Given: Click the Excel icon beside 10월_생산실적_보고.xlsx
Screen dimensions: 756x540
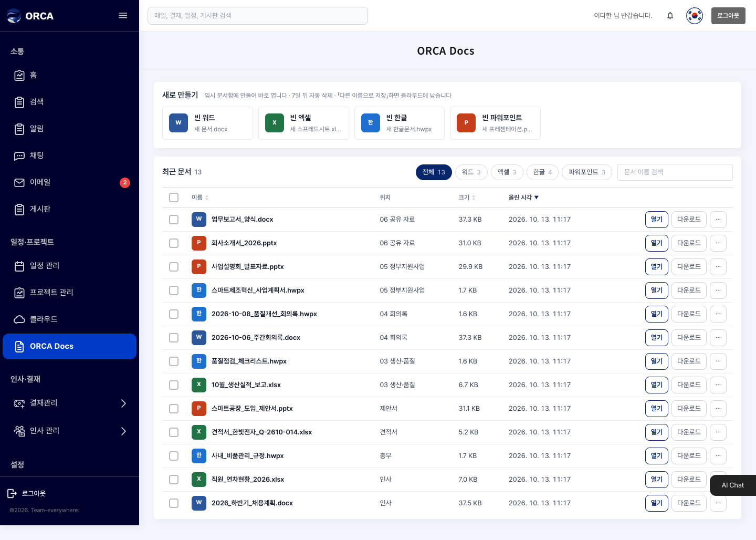Looking at the screenshot, I should (199, 385).
